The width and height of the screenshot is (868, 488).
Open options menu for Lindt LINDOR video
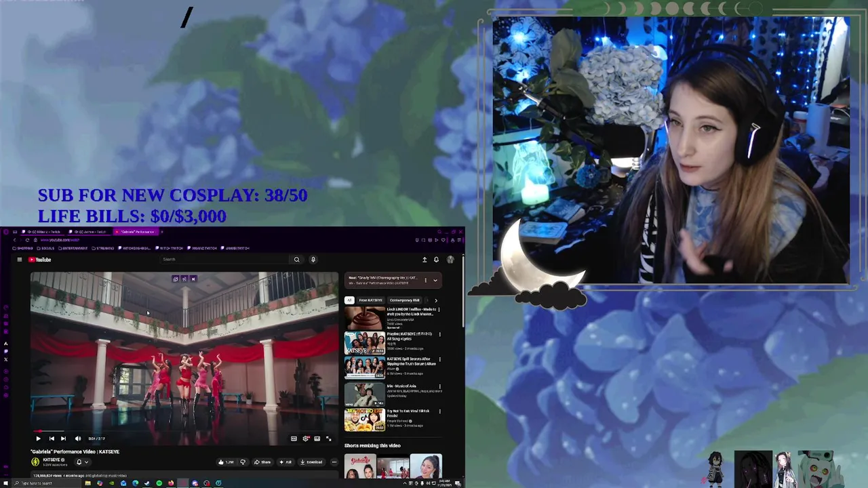click(439, 310)
